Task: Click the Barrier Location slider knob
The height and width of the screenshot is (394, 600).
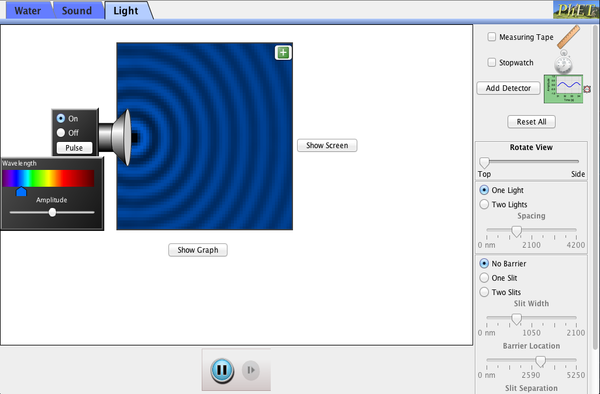Action: pyautogui.click(x=540, y=361)
